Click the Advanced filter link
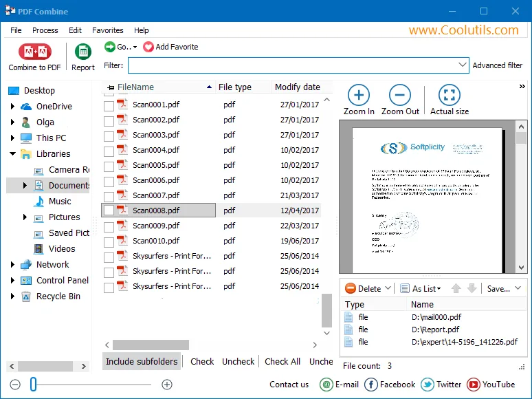The image size is (532, 399). (x=498, y=65)
